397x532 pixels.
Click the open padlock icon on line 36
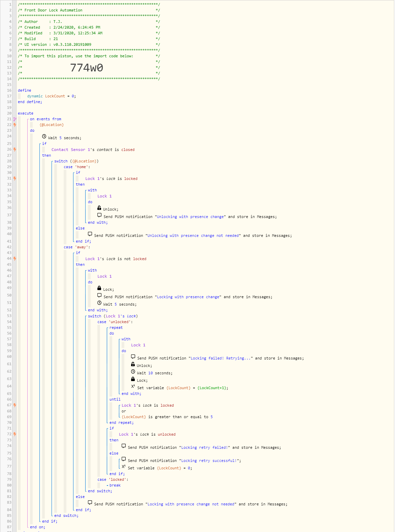[99, 208]
